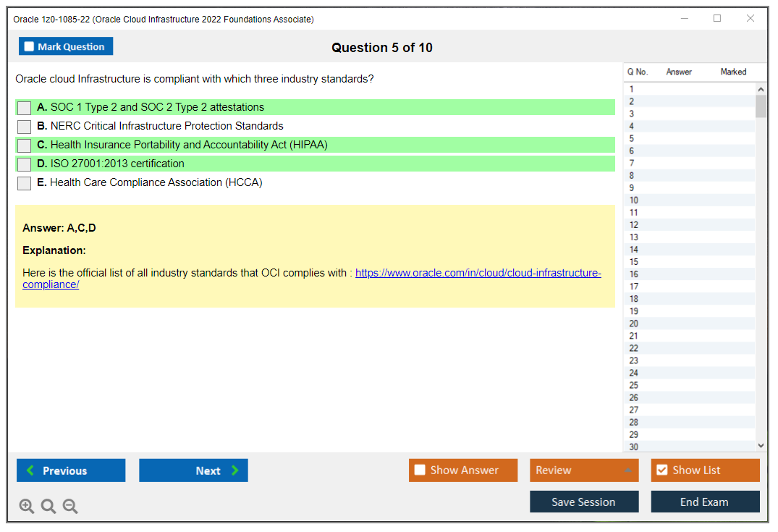Check answer option C for HIPAA

(24, 145)
